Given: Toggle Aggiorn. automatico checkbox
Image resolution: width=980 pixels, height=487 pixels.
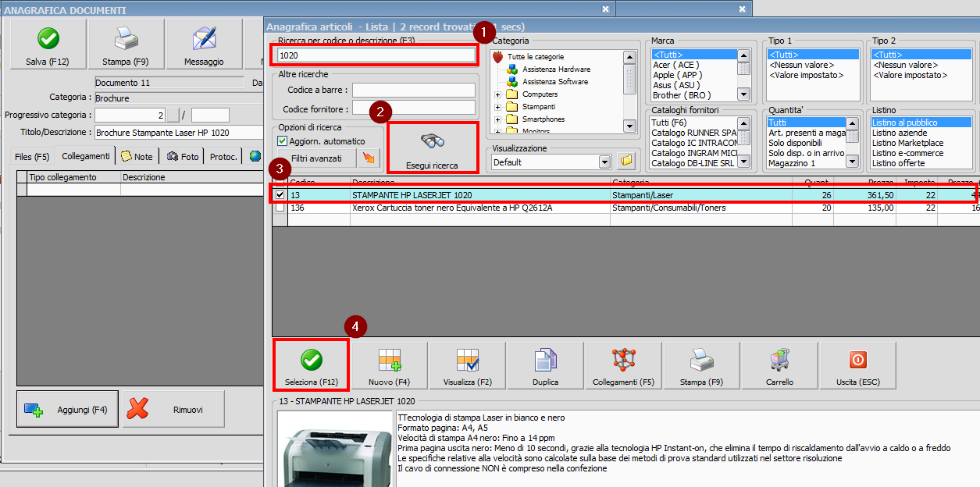Looking at the screenshot, I should click(283, 141).
